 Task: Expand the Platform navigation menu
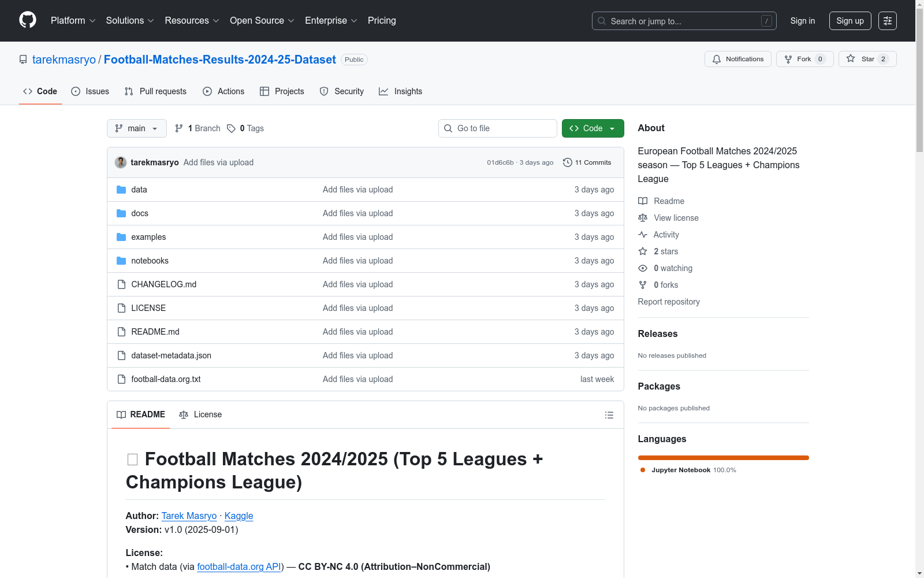pyautogui.click(x=73, y=21)
